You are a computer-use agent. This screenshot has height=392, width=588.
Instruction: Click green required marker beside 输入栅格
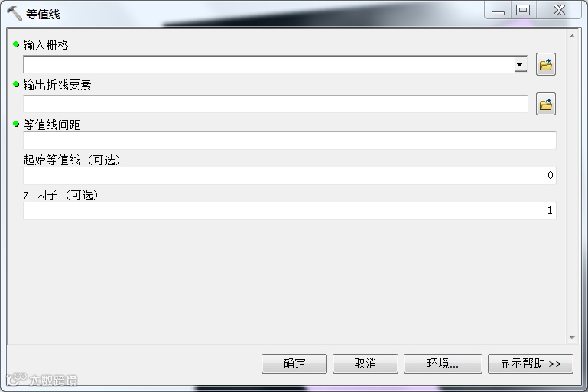point(16,44)
